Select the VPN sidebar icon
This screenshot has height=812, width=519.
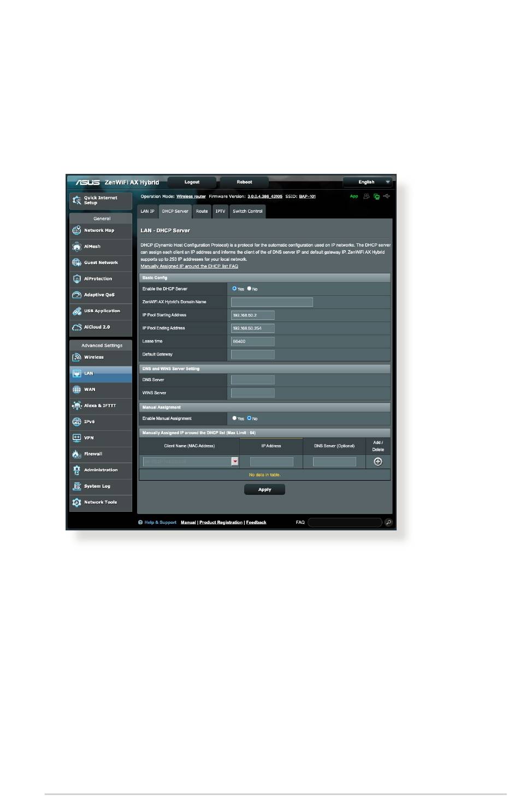[x=76, y=438]
